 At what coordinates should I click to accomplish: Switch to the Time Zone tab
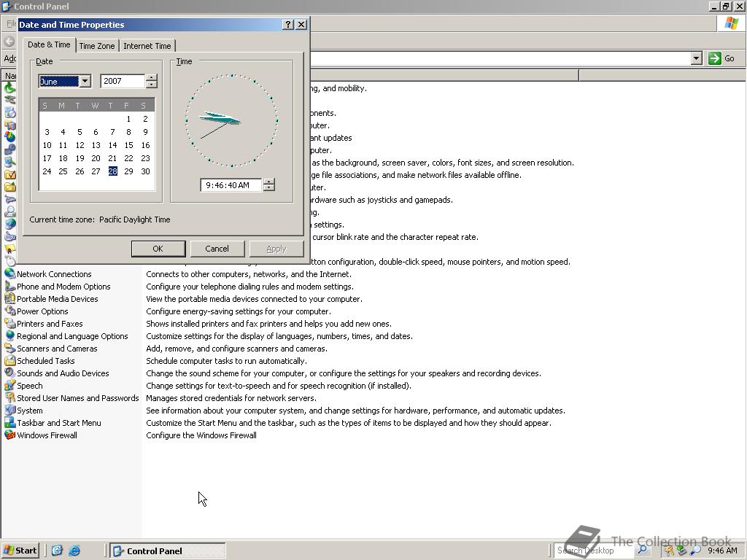pos(97,46)
